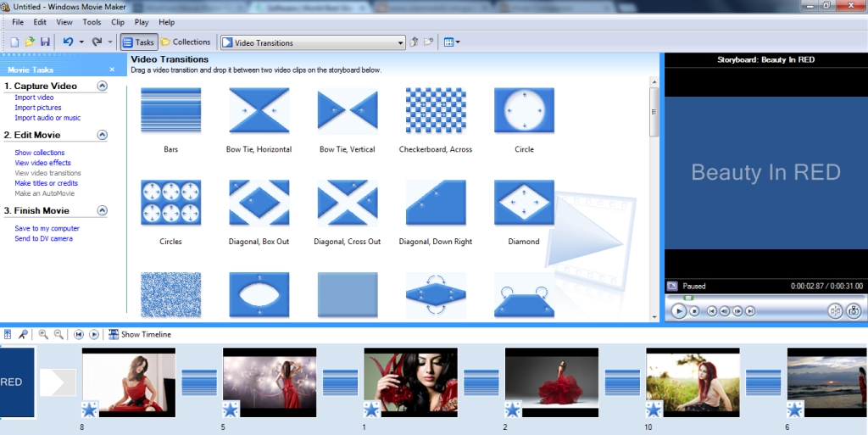Click the Open Project folder icon

30,42
